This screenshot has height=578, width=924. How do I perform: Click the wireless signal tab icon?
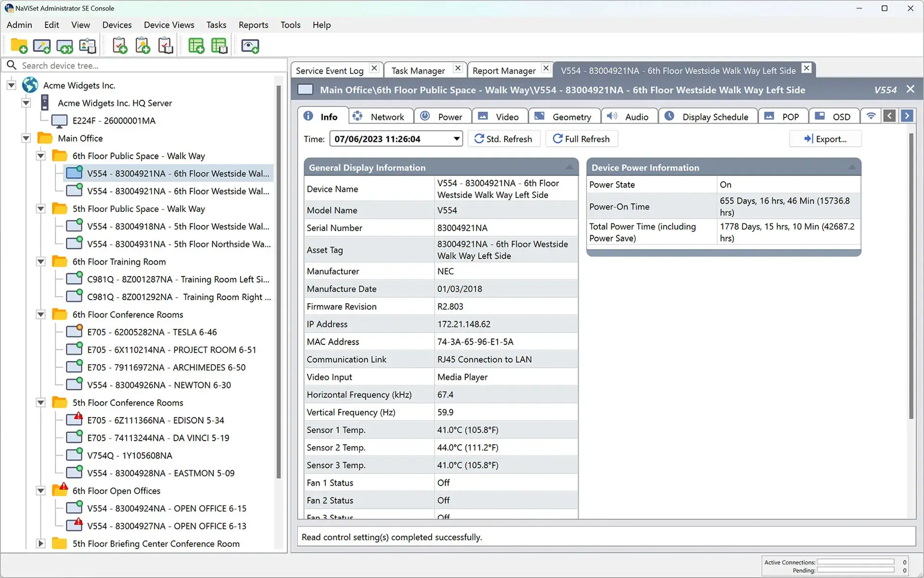click(x=871, y=116)
